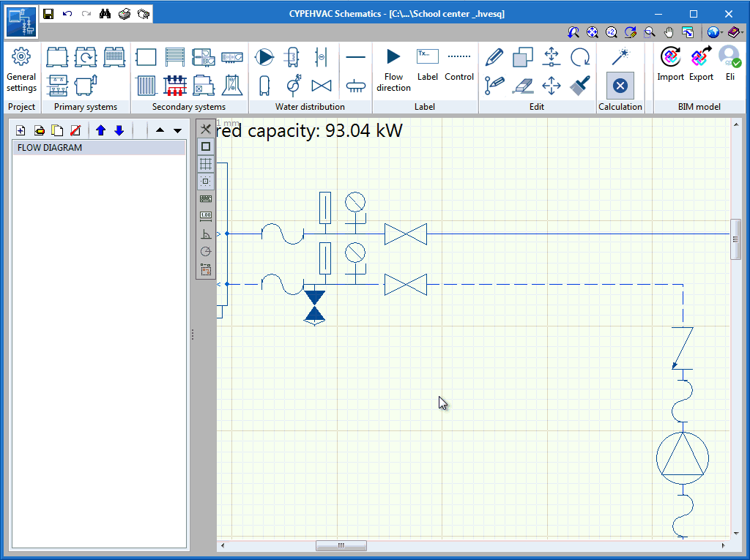Collapse the diagram list with the up triangle

159,130
